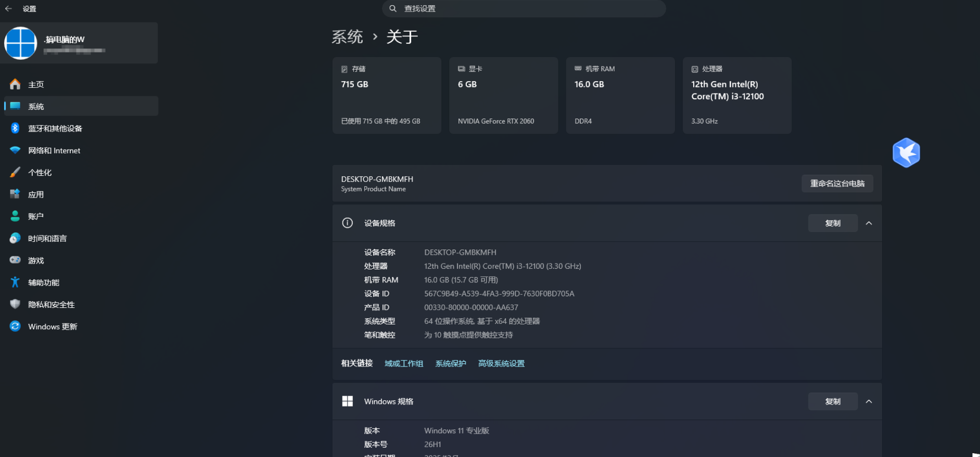Go to 网络和 Internet settings page
Viewport: 980px width, 457px height.
pos(81,150)
